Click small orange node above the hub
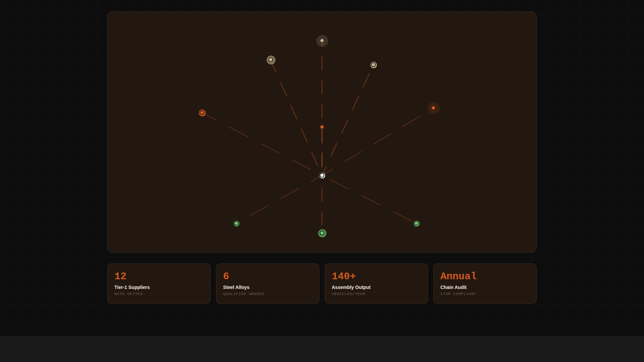 [x=322, y=127]
